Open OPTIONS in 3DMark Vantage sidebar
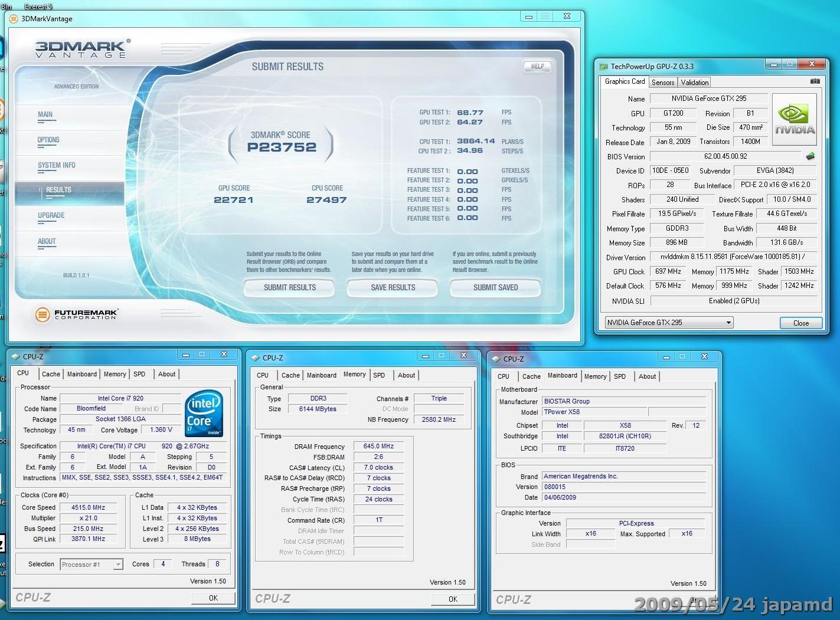 [48, 140]
